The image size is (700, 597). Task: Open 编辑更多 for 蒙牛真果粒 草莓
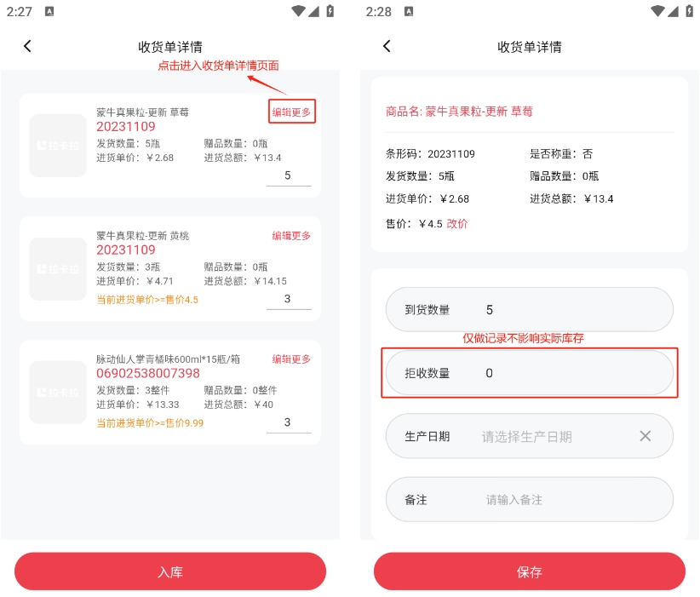(x=291, y=112)
